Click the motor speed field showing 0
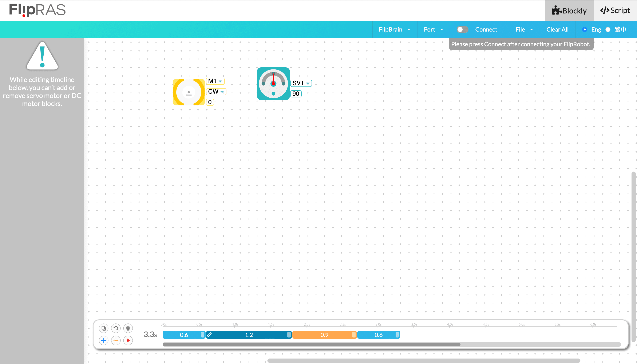This screenshot has width=637, height=364. pyautogui.click(x=210, y=102)
